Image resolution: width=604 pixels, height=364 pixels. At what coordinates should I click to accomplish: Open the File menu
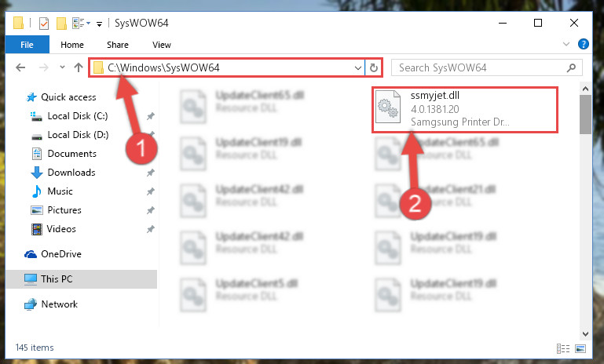(27, 45)
